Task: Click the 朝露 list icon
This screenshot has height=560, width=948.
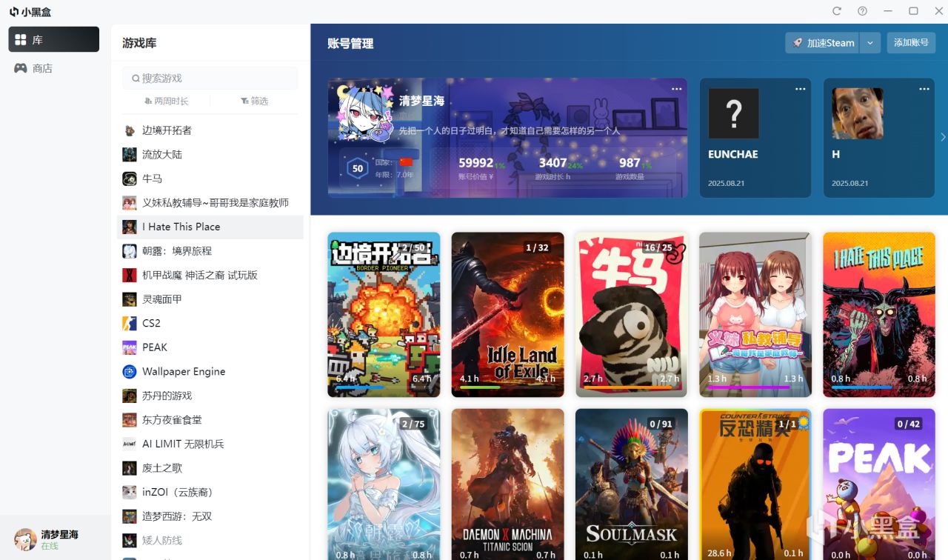Action: tap(130, 251)
